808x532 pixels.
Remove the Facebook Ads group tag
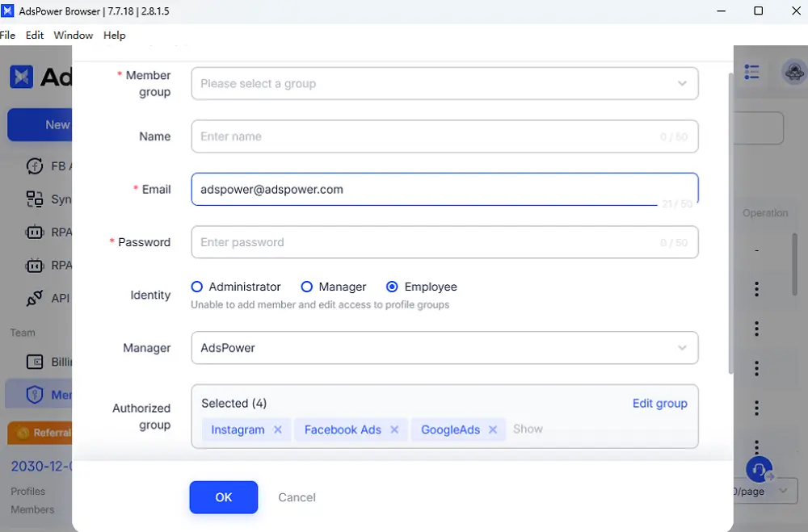pos(394,429)
